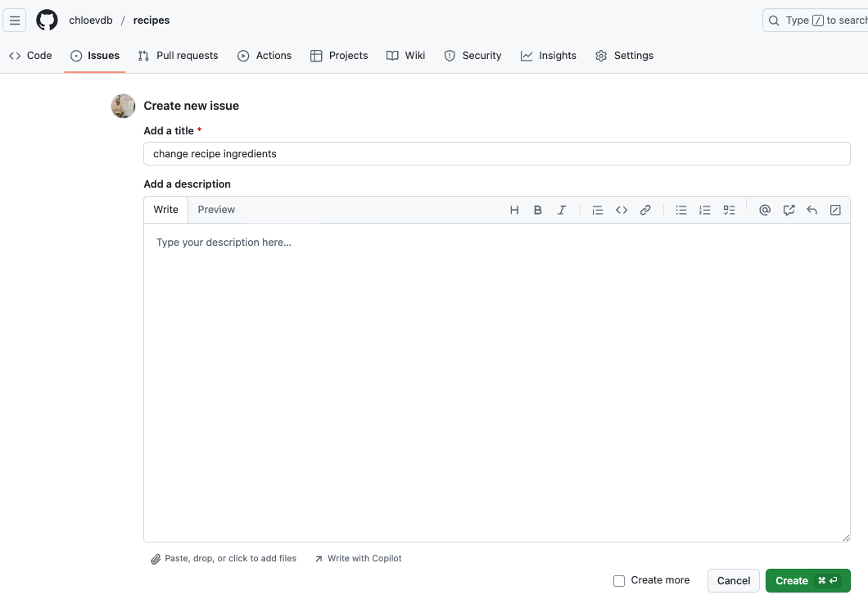Insert a heading with the H icon
The width and height of the screenshot is (868, 613).
pos(514,210)
